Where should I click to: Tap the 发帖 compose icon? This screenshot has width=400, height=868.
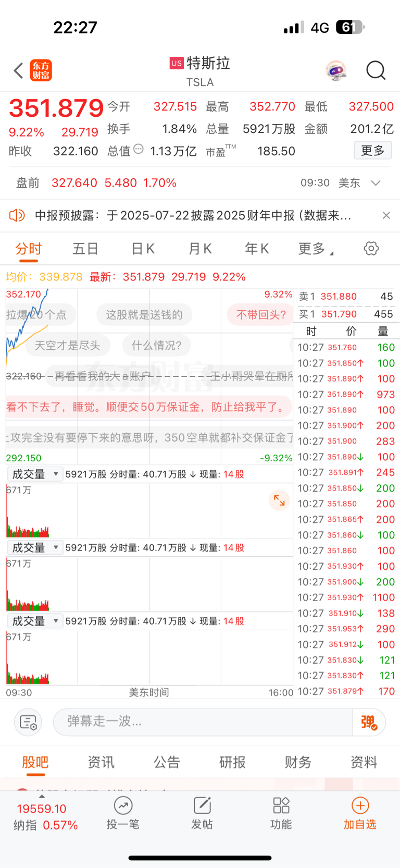[202, 805]
